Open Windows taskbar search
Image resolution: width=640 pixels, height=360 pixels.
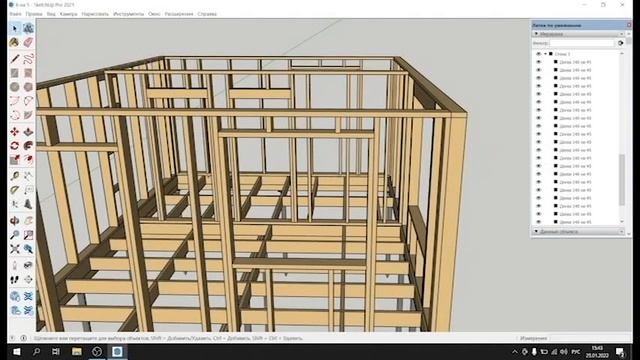click(36, 351)
